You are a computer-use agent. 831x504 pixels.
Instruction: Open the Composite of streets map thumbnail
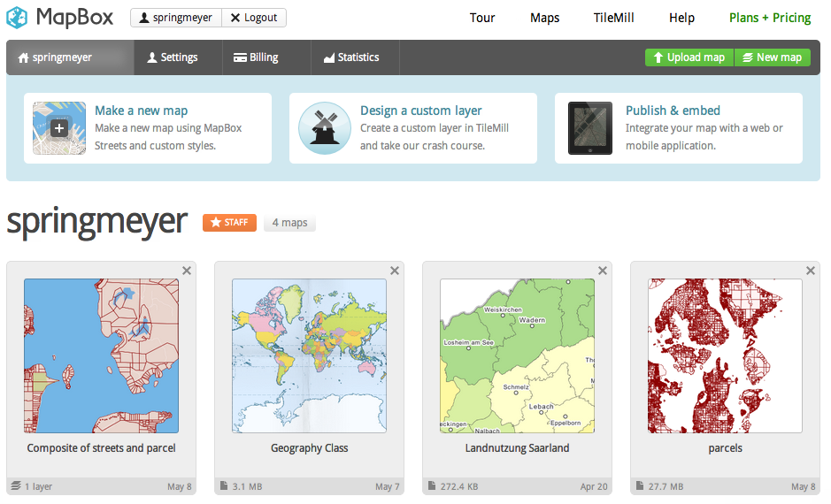click(x=101, y=355)
